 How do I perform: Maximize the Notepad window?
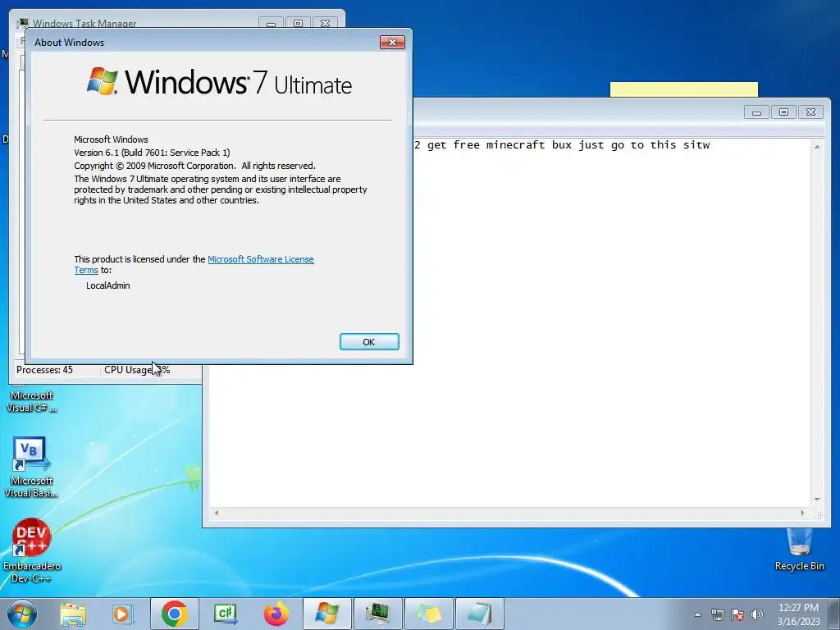point(783,112)
